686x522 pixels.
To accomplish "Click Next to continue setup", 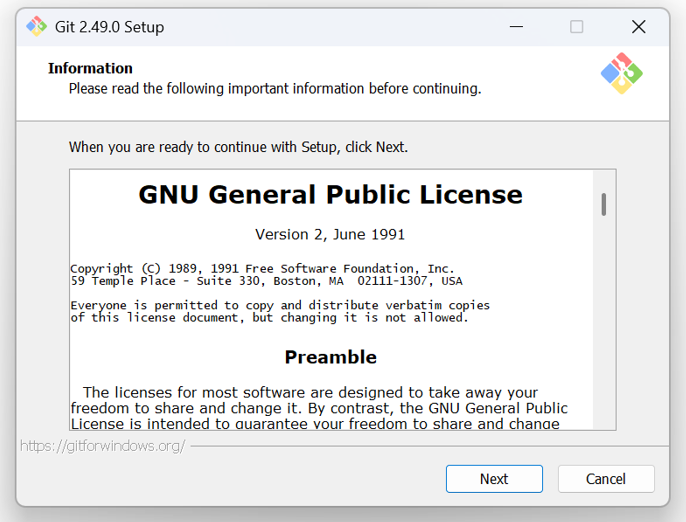I will 494,479.
